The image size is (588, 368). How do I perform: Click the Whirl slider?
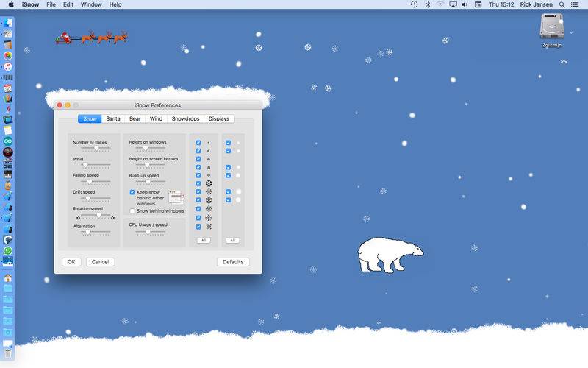tap(96, 165)
